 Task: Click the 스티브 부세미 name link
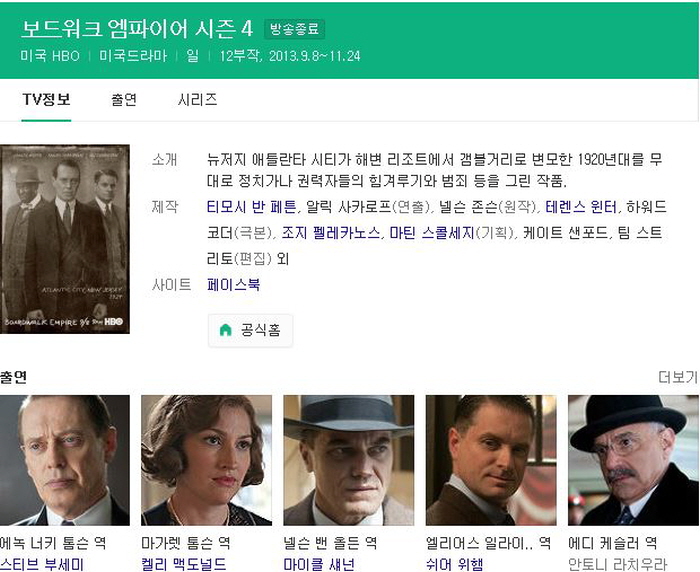pos(42,564)
